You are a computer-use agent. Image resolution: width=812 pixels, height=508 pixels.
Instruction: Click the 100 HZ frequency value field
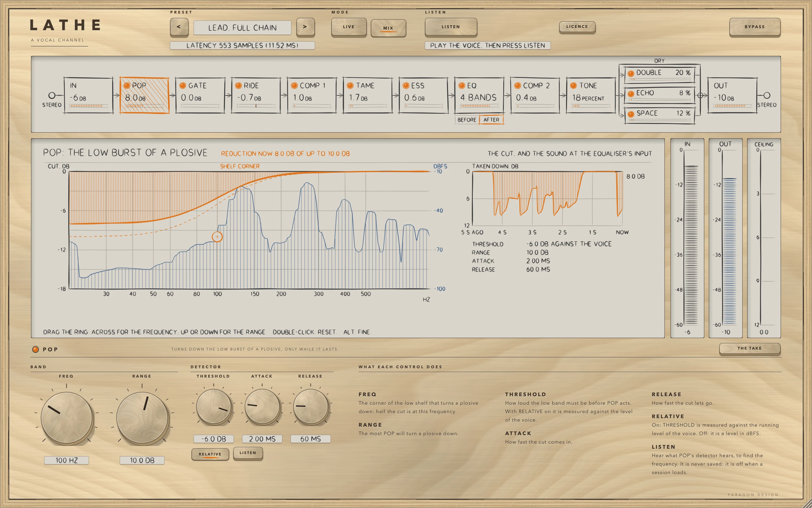coord(67,460)
